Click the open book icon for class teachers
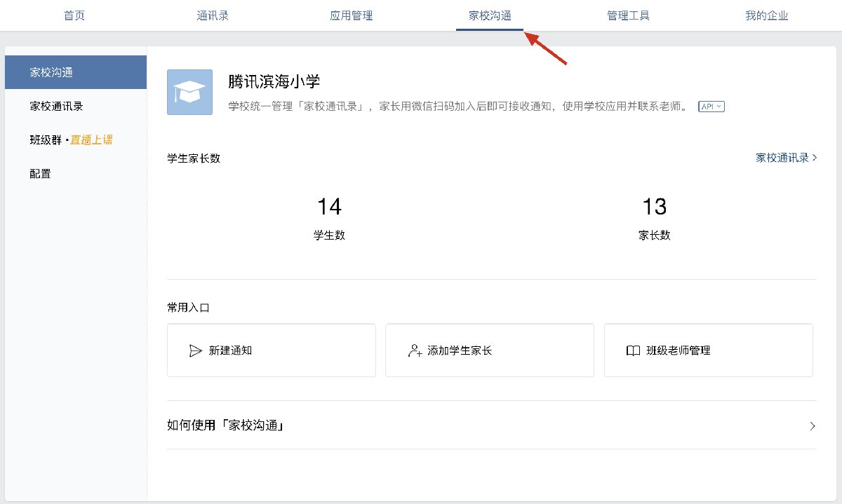 pos(633,350)
